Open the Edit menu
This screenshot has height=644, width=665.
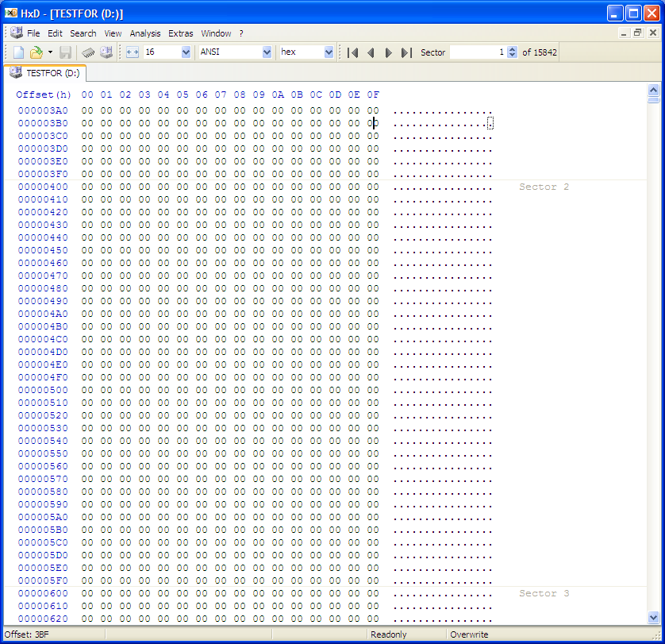(55, 33)
